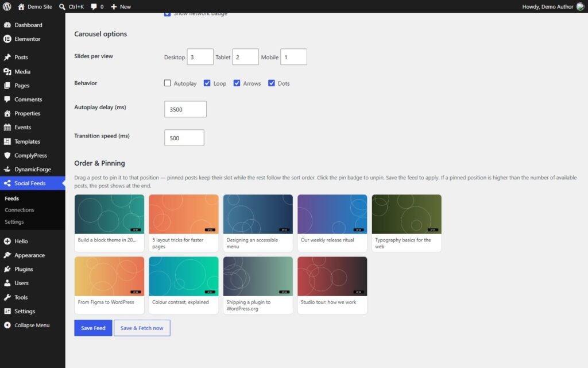This screenshot has height=368, width=588.
Task: Click the Templates icon in the sidebar
Action: (x=7, y=141)
